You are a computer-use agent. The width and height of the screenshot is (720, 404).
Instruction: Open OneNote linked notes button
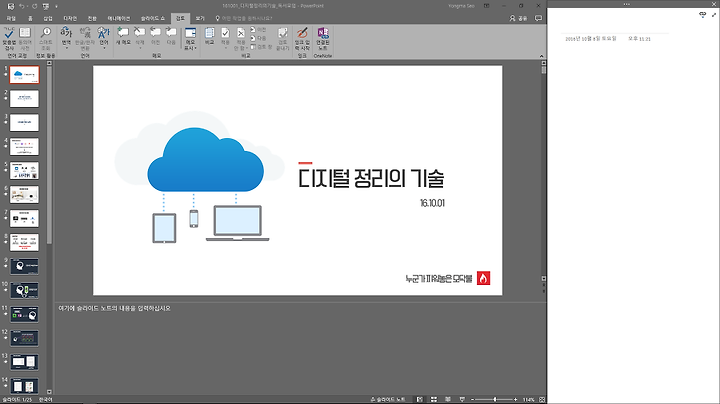(323, 39)
